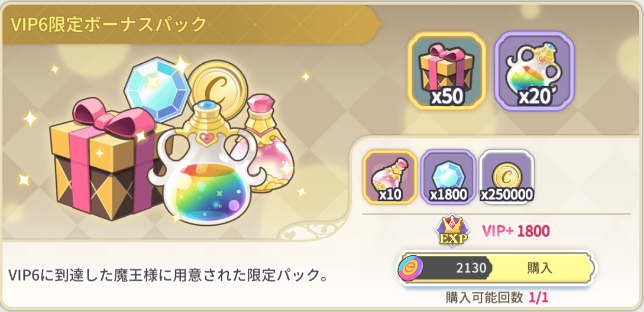Click the VIP6限定ボーナスパック title banner
The image size is (644, 312).
click(x=108, y=25)
